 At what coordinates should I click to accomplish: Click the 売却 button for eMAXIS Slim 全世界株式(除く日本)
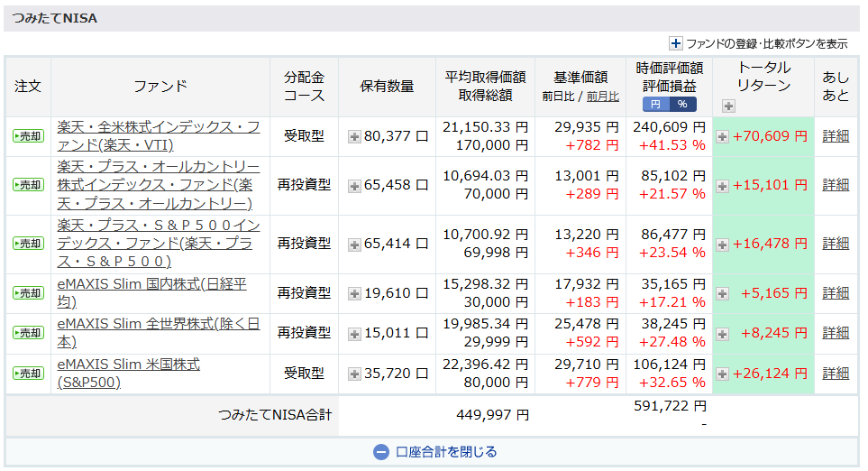(x=28, y=333)
